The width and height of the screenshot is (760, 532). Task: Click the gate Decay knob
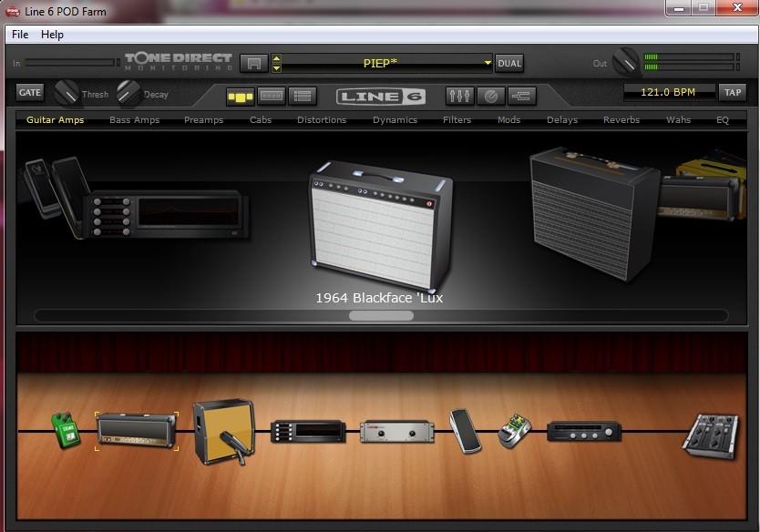(128, 93)
